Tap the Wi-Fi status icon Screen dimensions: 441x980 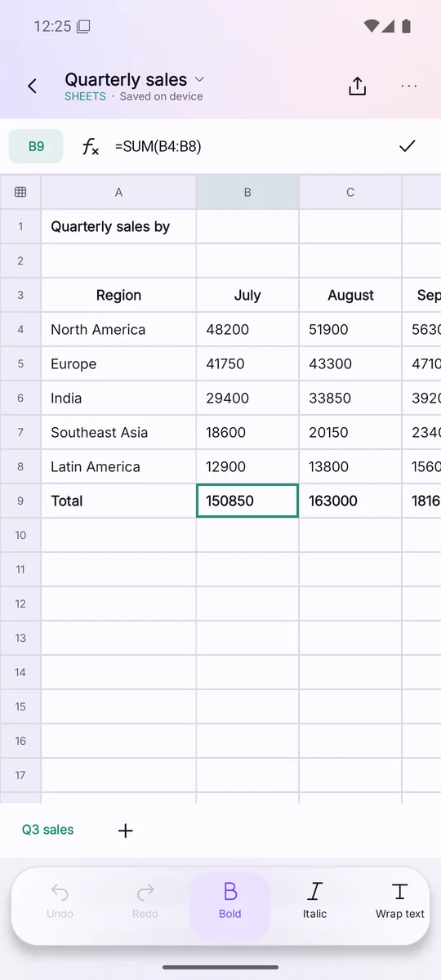coord(372,26)
